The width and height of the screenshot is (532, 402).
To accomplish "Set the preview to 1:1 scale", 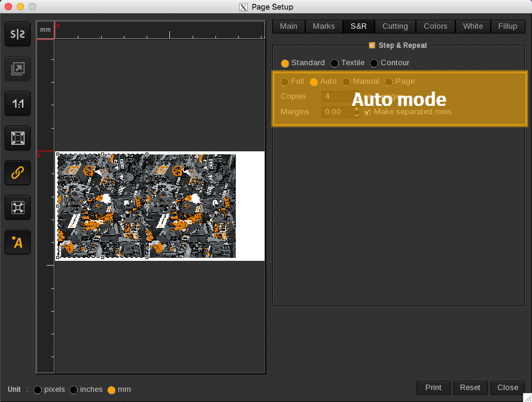I will 17,103.
